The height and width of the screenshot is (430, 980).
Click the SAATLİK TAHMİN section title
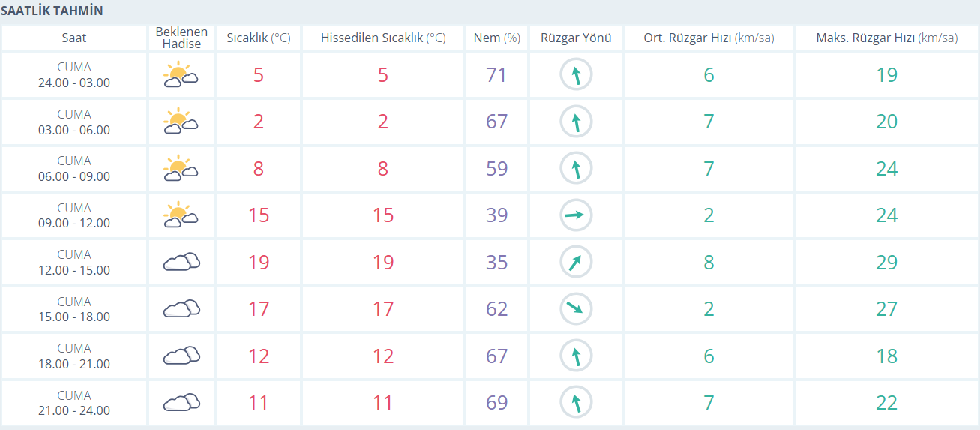[52, 11]
